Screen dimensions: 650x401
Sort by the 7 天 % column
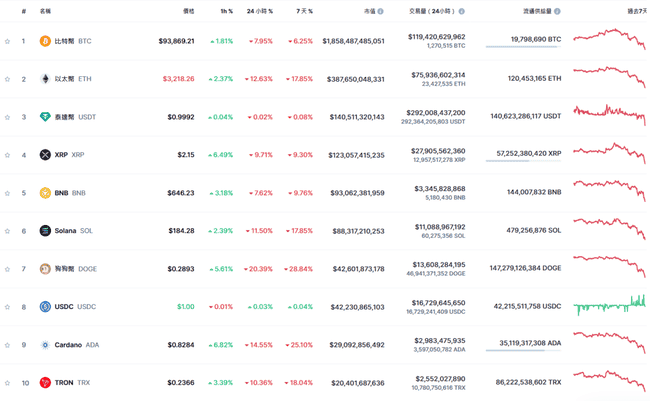click(x=304, y=11)
